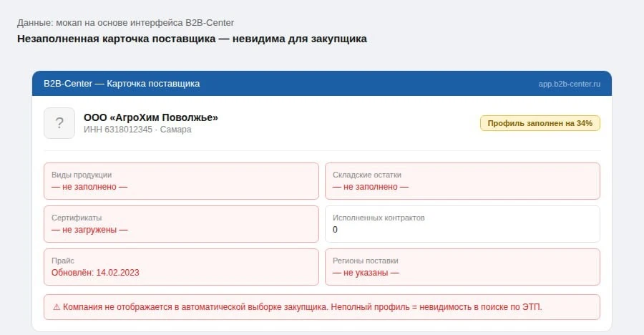The width and height of the screenshot is (644, 335).
Task: Click the 'Данные: мокап' source caption
Action: (x=48, y=23)
